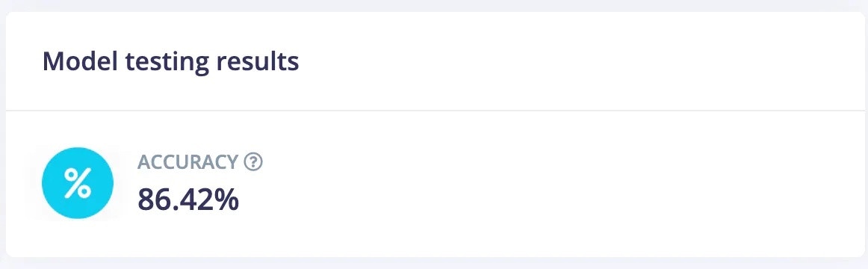Click the gray help icon after ACCURACY label
This screenshot has height=269, width=868.
coord(253,162)
